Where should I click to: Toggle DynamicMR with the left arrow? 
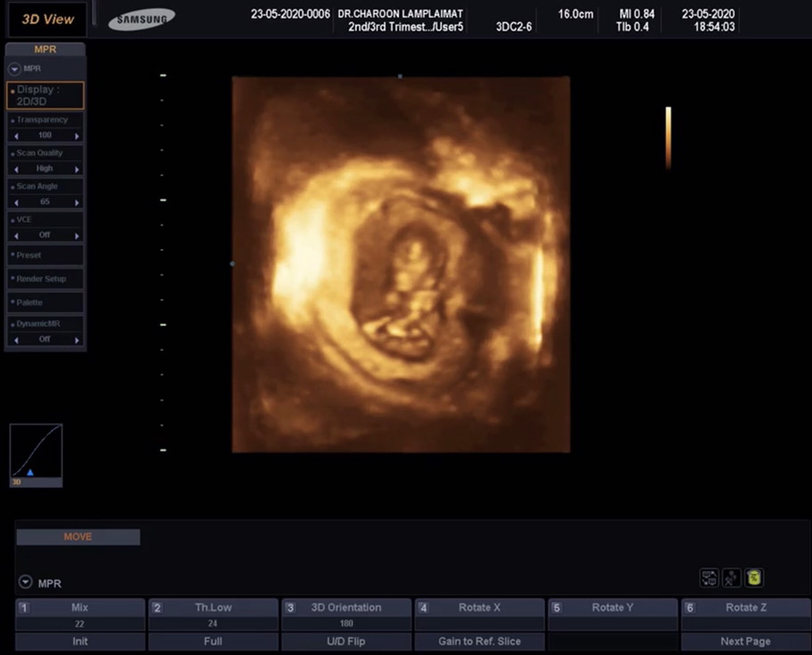(17, 340)
